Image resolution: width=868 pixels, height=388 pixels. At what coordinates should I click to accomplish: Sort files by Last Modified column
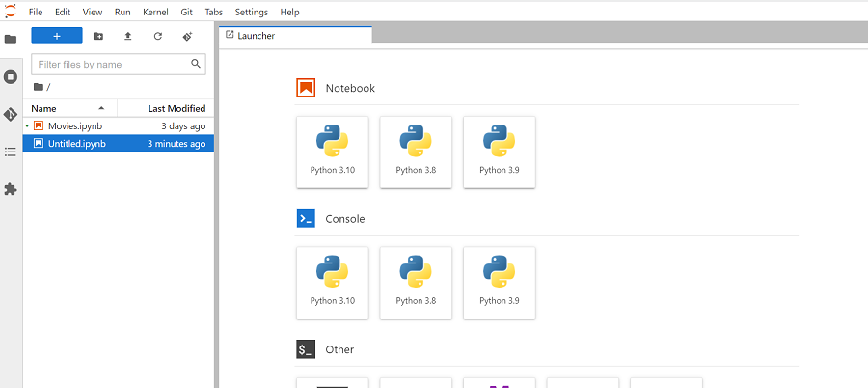[x=166, y=109]
